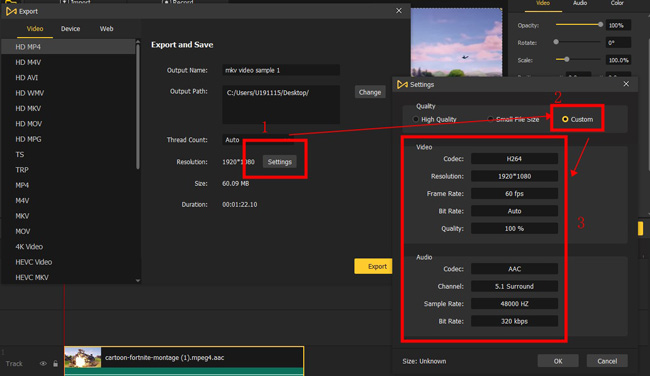Image resolution: width=650 pixels, height=376 pixels.
Task: Click the Settings button next to Resolution
Action: 279,162
